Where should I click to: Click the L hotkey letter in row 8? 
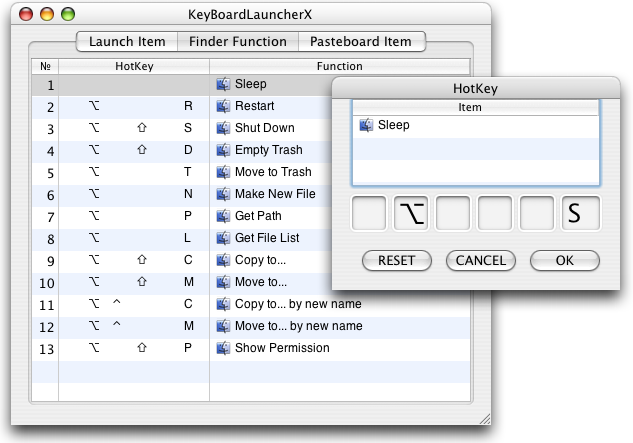pyautogui.click(x=187, y=238)
